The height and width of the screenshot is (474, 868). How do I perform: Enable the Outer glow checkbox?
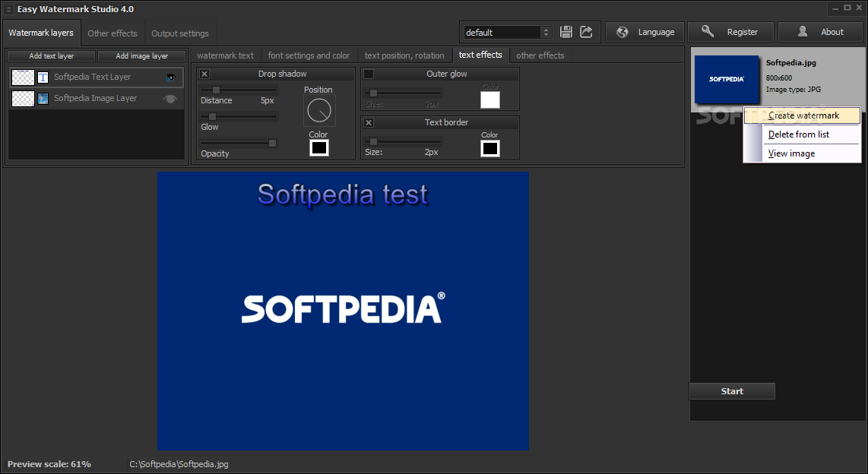[369, 74]
